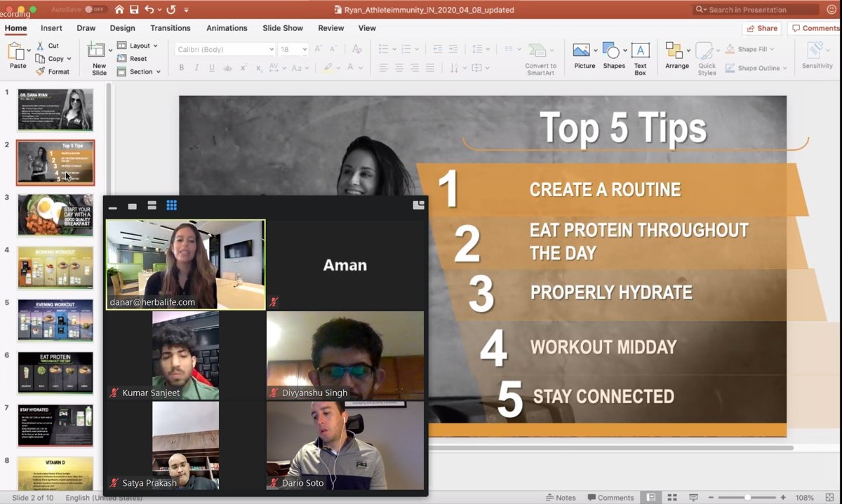
Task: Click the Search in Presentation field
Action: point(756,10)
